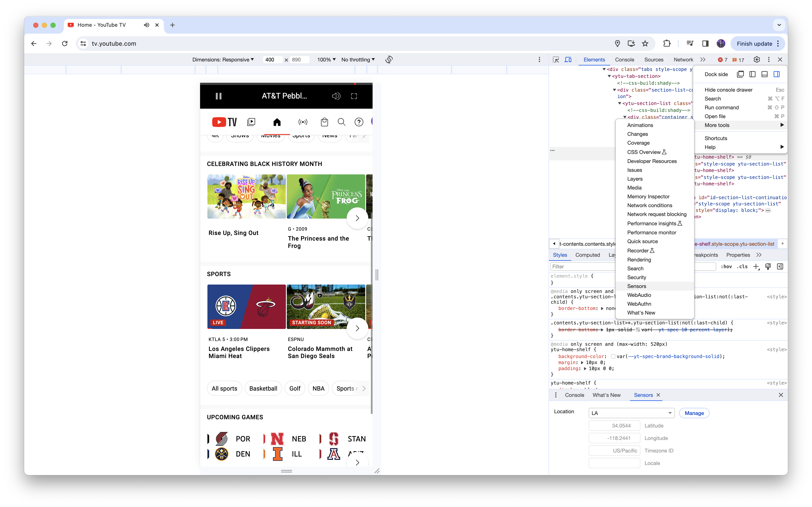812x507 pixels.
Task: Open No throttling dropdown
Action: click(x=358, y=60)
